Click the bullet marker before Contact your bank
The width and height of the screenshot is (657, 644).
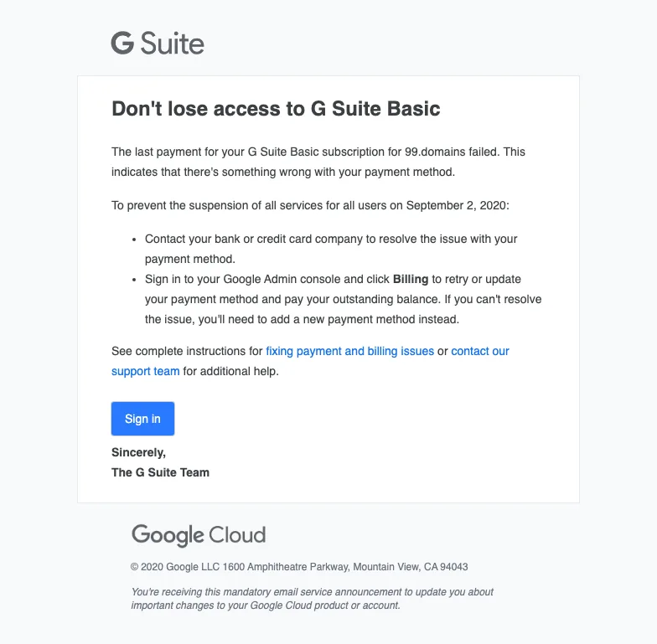pyautogui.click(x=134, y=240)
